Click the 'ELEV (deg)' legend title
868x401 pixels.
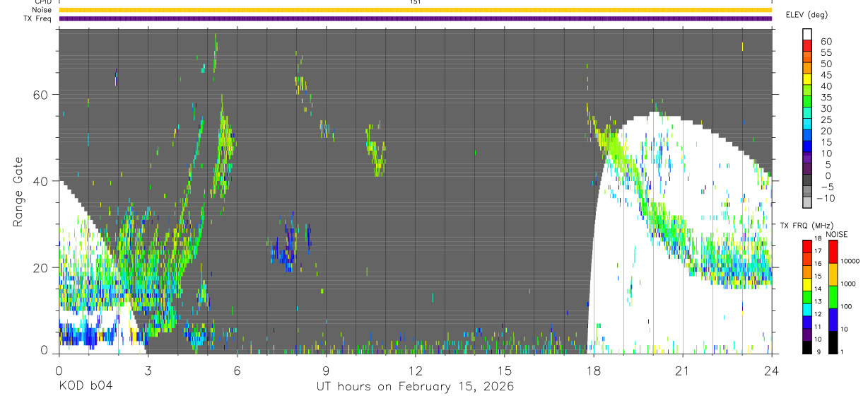coord(807,15)
